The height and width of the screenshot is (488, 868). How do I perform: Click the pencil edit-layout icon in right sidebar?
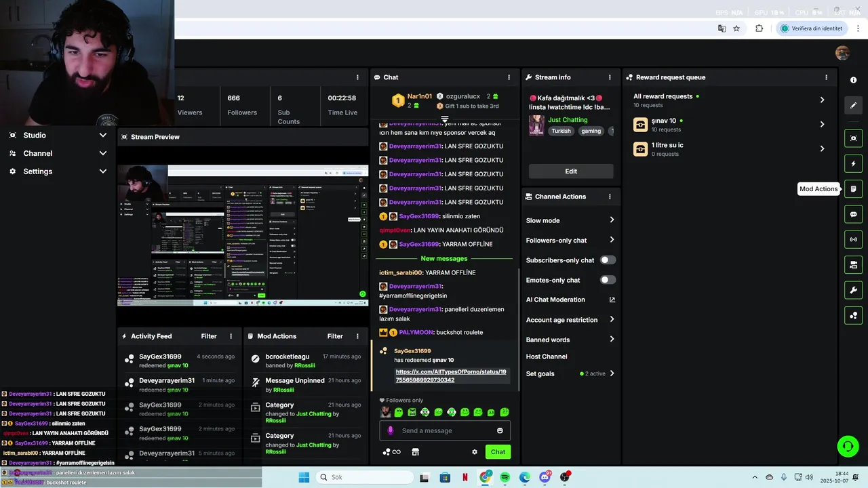(853, 105)
